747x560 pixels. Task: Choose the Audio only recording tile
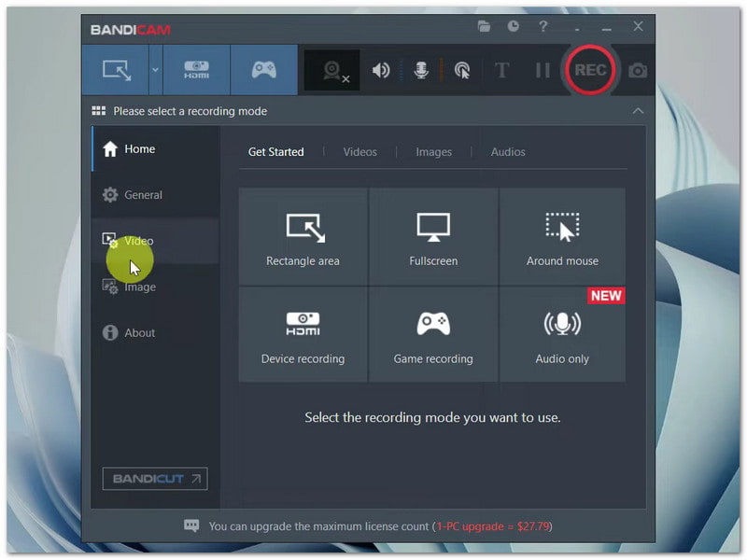coord(562,334)
